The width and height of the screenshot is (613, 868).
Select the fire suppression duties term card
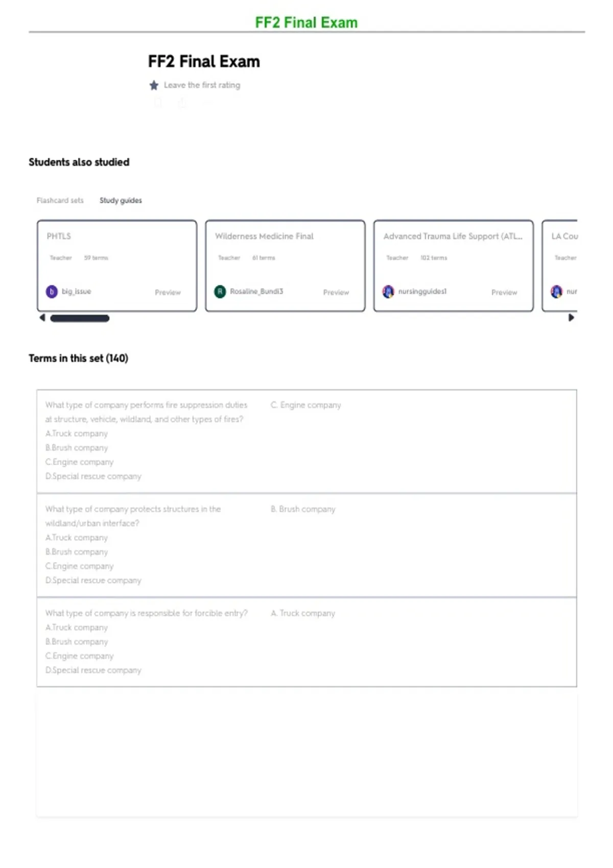[x=306, y=442]
